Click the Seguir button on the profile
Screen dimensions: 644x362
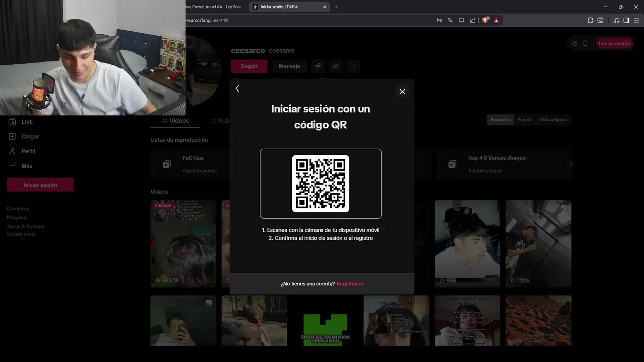249,66
